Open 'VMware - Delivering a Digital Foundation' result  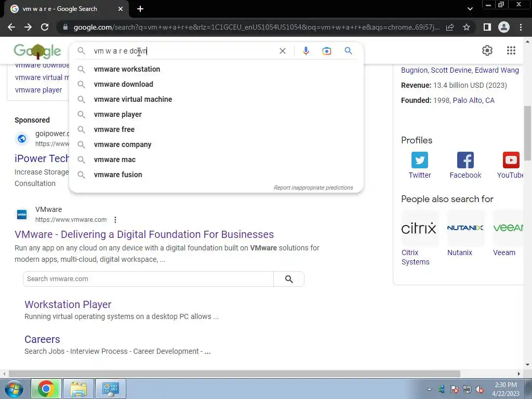click(144, 234)
